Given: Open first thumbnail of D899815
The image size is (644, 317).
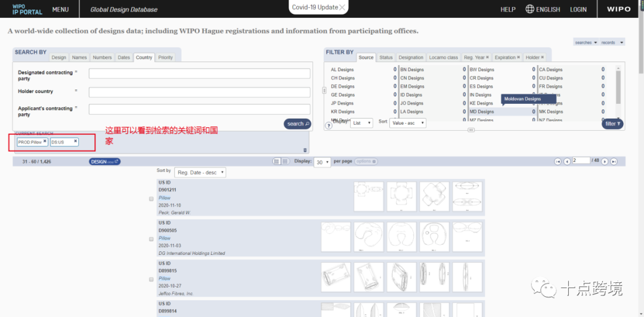Looking at the screenshot, I should pos(336,278).
